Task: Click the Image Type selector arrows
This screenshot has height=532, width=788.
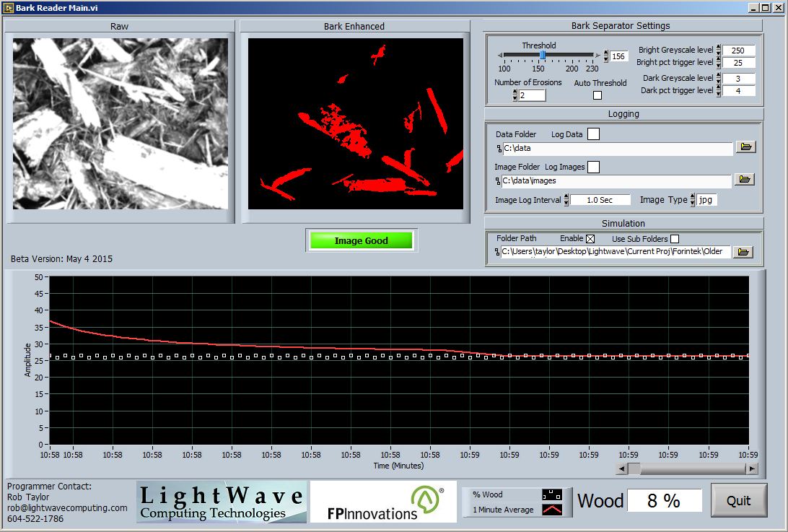Action: point(693,200)
